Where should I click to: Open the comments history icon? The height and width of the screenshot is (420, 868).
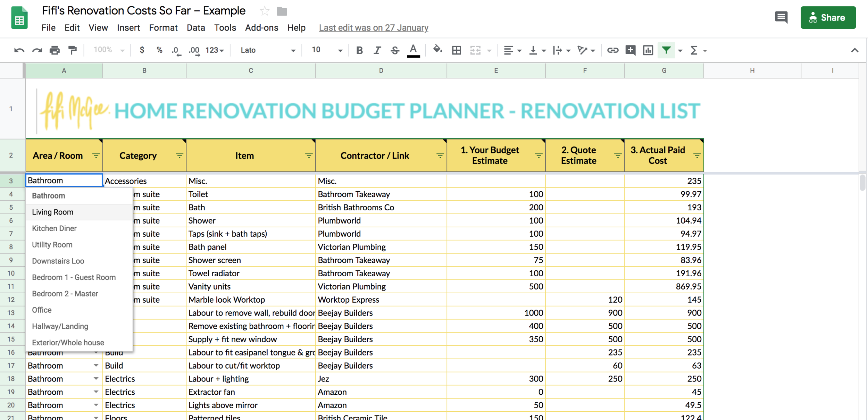(x=781, y=17)
